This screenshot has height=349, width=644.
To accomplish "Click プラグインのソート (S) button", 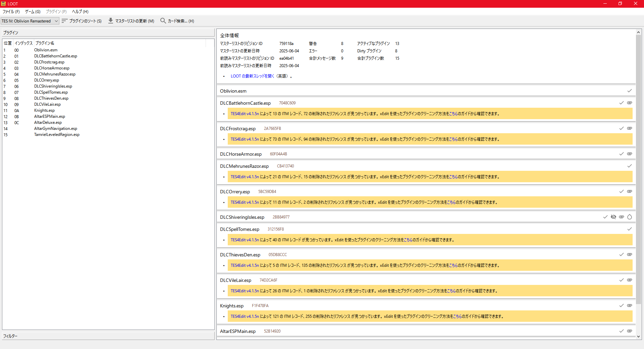I will 82,21.
